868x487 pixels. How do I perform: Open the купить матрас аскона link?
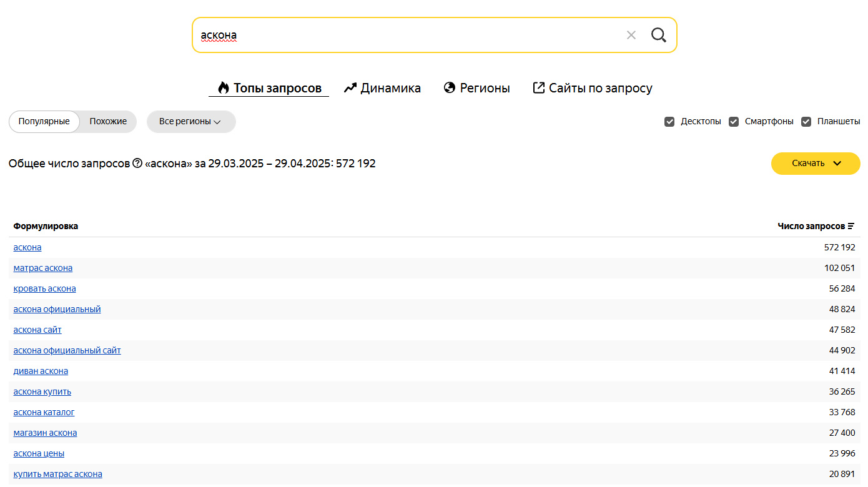[57, 474]
